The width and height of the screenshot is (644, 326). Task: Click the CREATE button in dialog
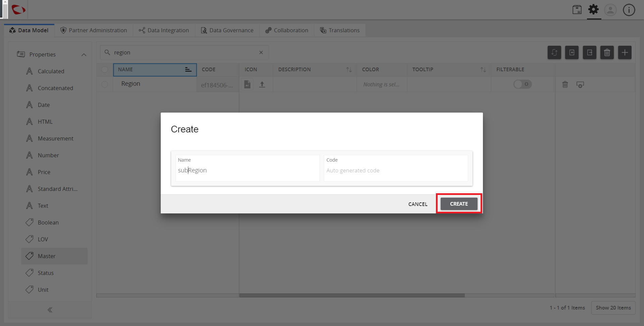pos(459,204)
